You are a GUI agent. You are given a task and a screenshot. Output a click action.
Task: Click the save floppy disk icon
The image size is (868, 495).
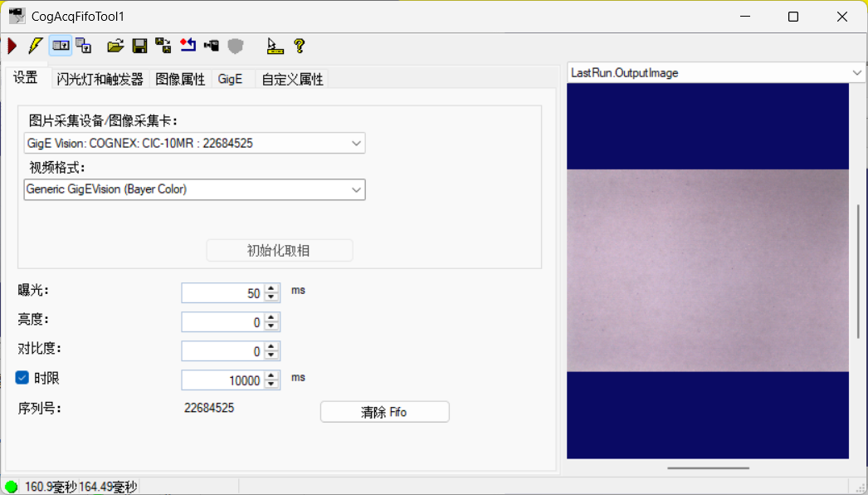click(x=139, y=46)
